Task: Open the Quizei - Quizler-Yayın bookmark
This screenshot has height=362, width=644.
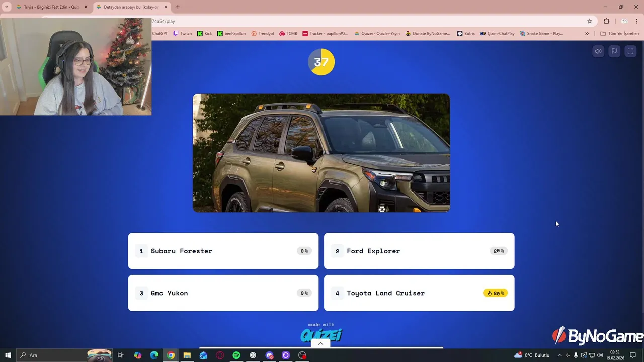Action: pos(377,34)
